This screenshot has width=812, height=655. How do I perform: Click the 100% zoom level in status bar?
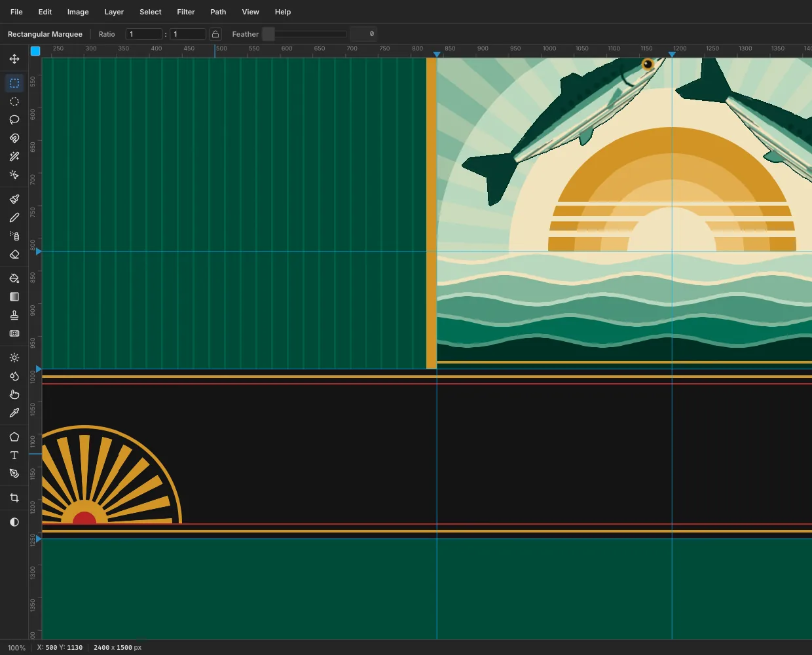(x=16, y=648)
